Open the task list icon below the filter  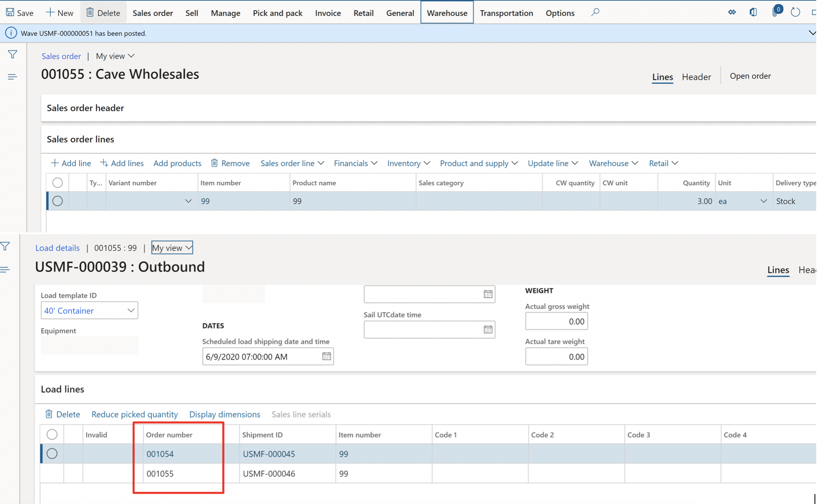[x=13, y=76]
